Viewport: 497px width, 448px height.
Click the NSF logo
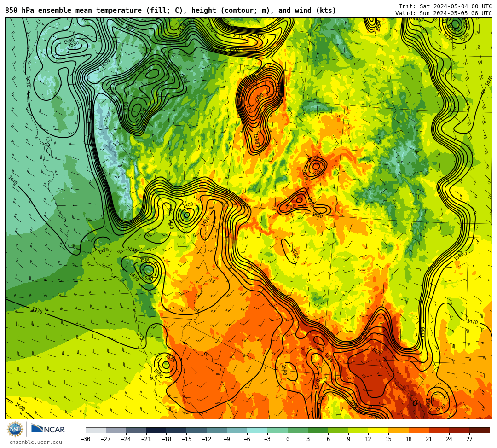click(15, 429)
